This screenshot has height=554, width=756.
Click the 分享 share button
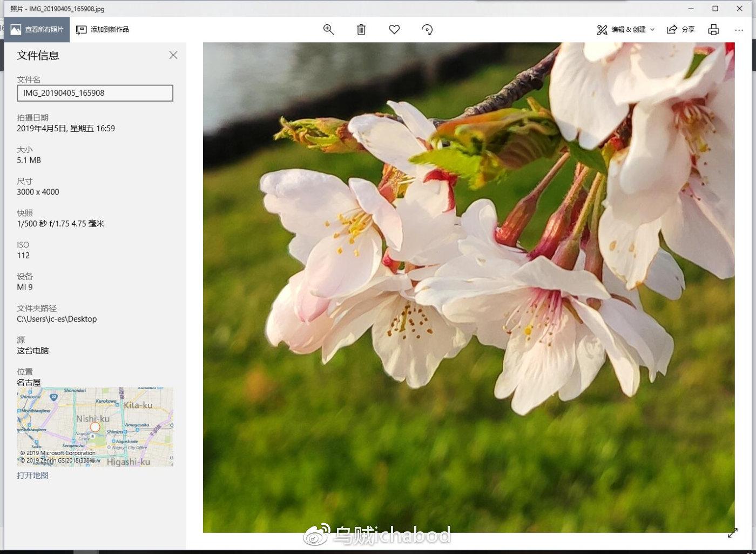[680, 30]
